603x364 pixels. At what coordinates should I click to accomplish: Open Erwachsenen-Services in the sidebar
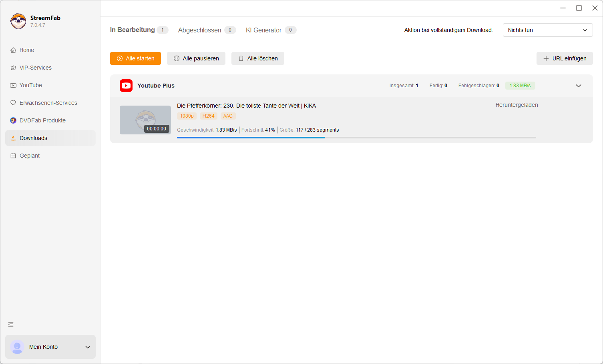click(x=50, y=103)
